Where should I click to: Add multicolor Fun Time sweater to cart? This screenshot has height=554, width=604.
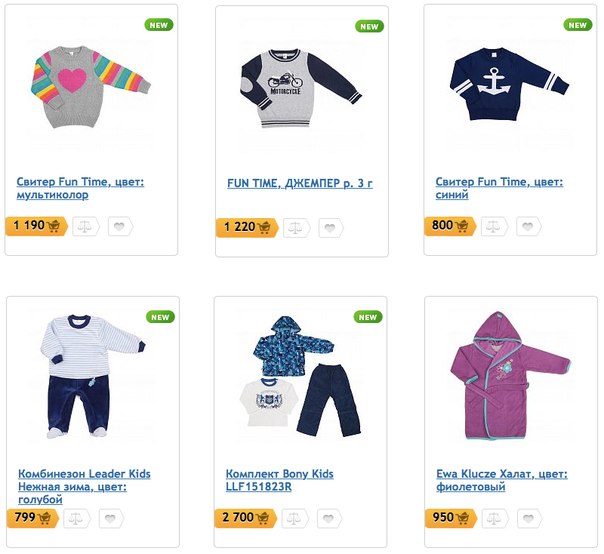(36, 226)
